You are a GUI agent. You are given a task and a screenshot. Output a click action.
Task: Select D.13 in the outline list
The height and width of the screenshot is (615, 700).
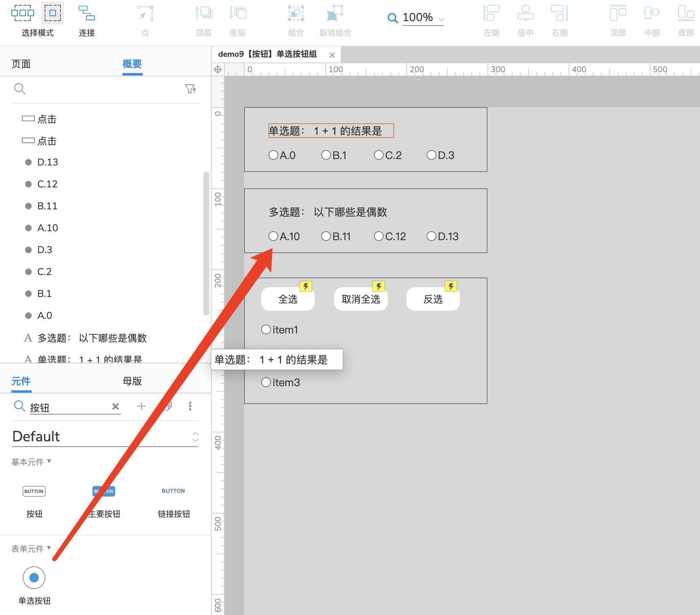coord(48,162)
